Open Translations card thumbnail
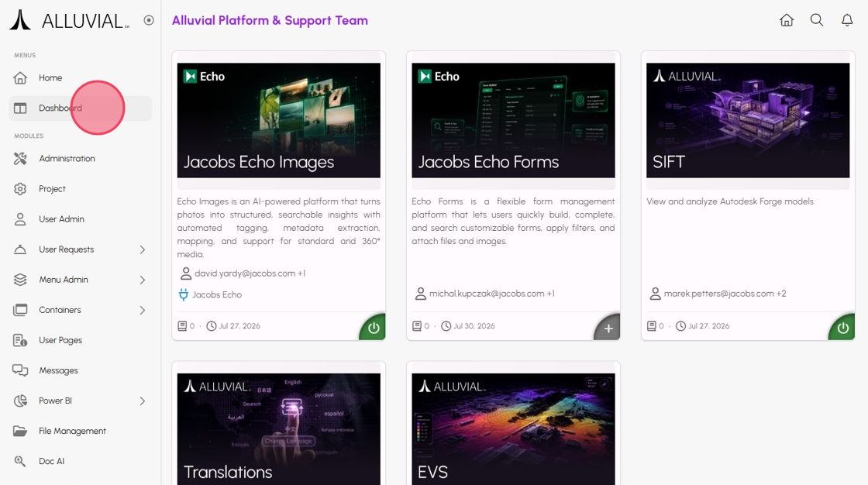Viewport: 868px width, 485px height. tap(278, 429)
